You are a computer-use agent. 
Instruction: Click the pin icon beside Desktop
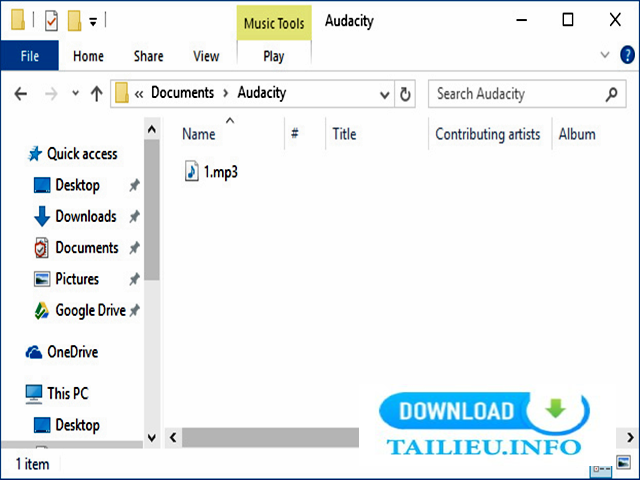pos(134,185)
